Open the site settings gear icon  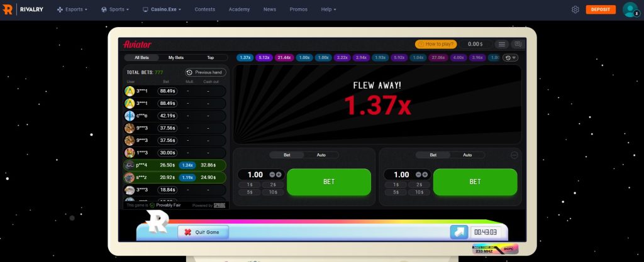pyautogui.click(x=575, y=9)
